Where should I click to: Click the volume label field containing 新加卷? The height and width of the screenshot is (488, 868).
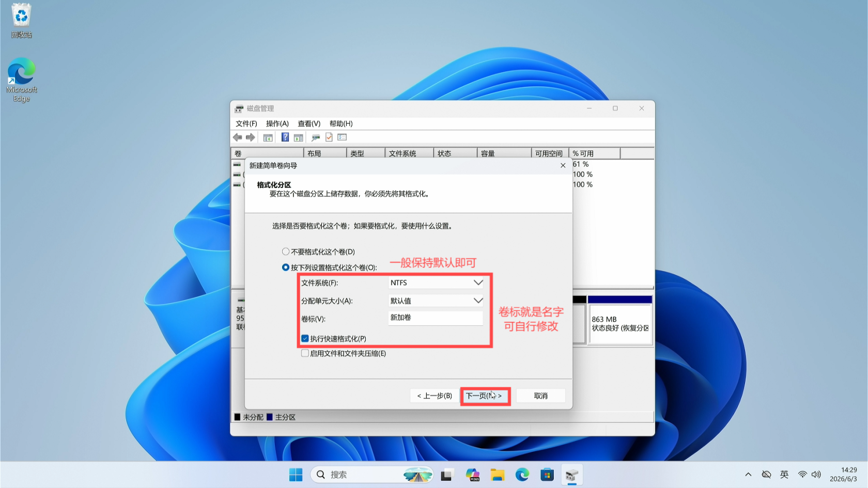pos(436,318)
